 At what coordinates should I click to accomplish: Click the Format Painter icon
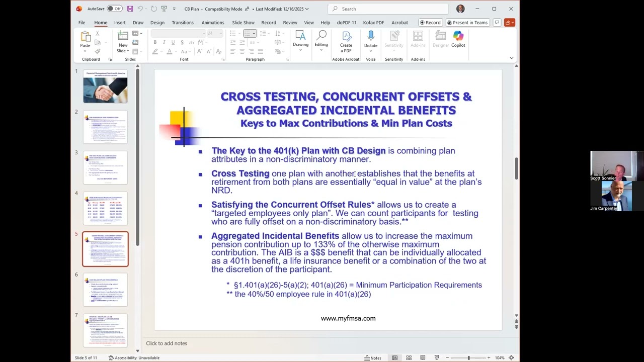click(x=98, y=51)
